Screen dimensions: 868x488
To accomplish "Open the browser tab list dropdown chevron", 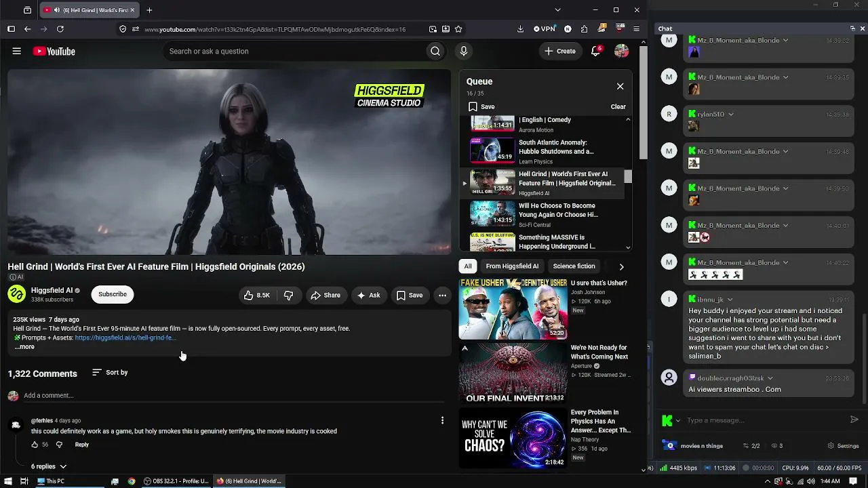I will [557, 10].
